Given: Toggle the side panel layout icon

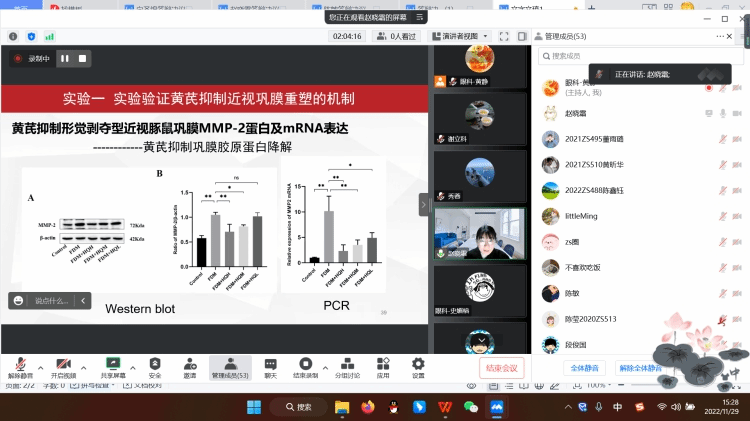Looking at the screenshot, I should coord(522,36).
